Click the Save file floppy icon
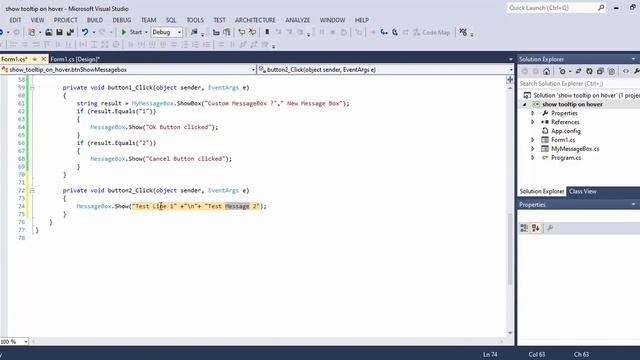The width and height of the screenshot is (640, 360). point(60,32)
